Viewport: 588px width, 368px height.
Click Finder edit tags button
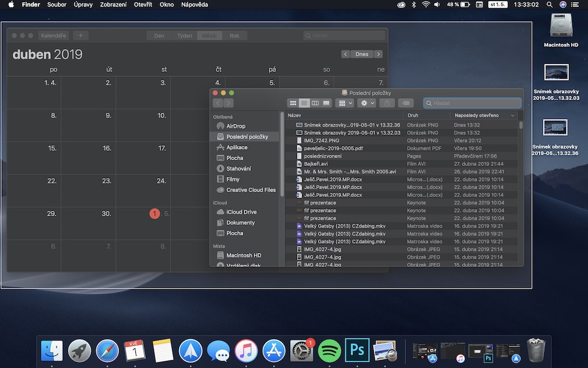pyautogui.click(x=406, y=103)
